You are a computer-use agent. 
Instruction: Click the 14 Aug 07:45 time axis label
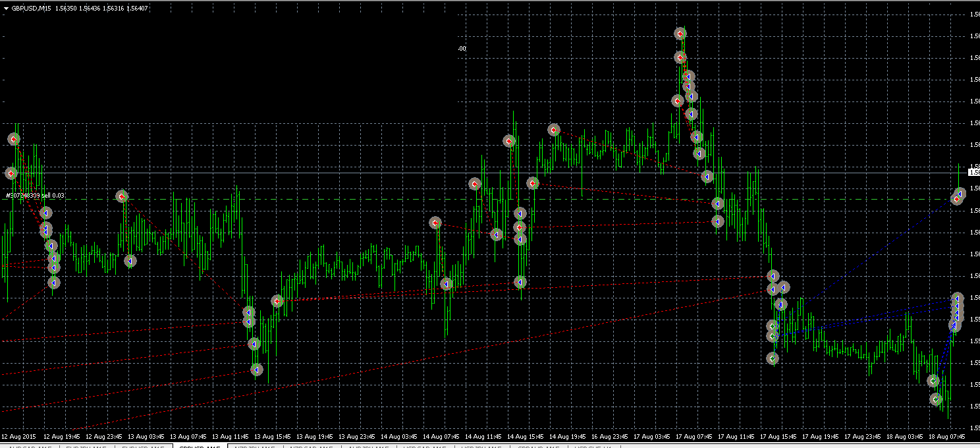click(442, 436)
